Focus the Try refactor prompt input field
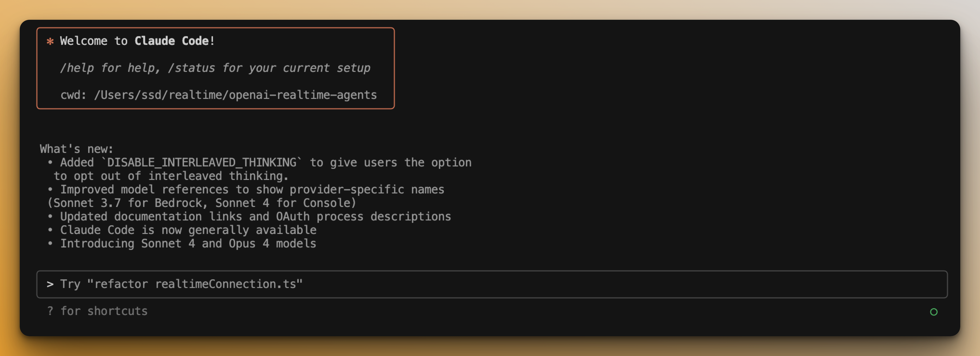980x356 pixels. (491, 284)
